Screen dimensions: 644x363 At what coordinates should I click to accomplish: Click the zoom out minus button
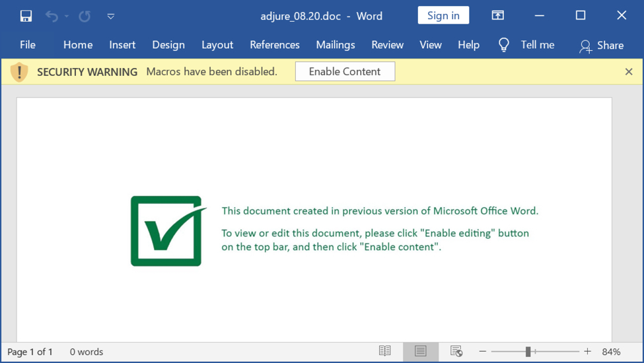click(483, 352)
